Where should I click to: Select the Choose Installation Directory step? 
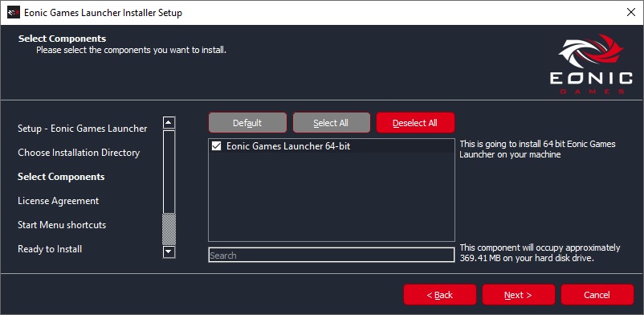coord(79,153)
